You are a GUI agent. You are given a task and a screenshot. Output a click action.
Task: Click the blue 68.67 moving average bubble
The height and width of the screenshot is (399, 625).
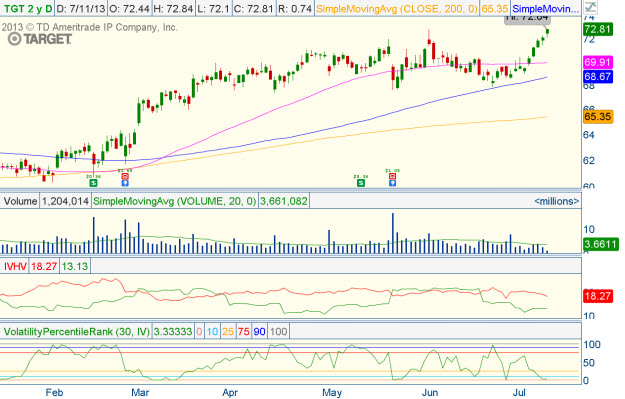(597, 76)
